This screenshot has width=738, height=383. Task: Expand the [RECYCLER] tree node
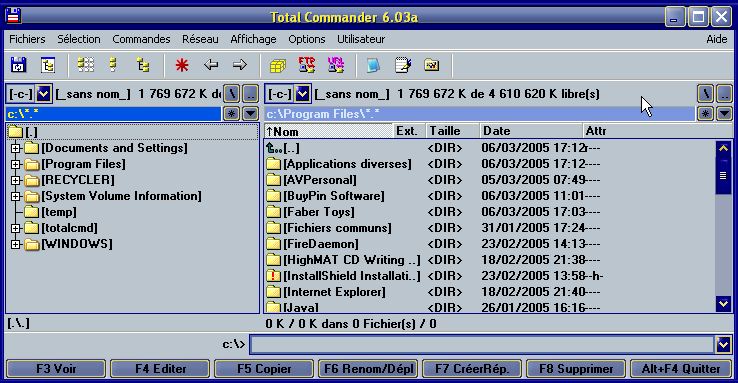[16, 181]
